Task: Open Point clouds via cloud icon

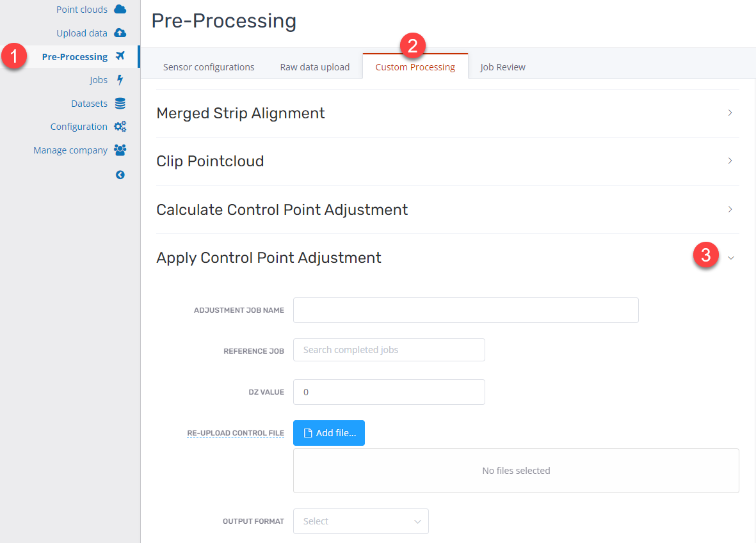Action: [x=120, y=9]
